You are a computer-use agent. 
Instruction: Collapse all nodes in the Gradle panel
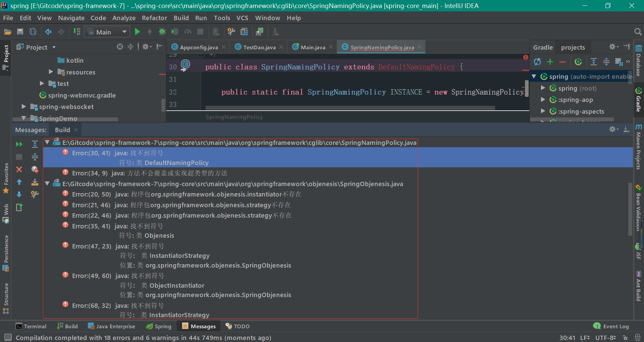pyautogui.click(x=606, y=62)
